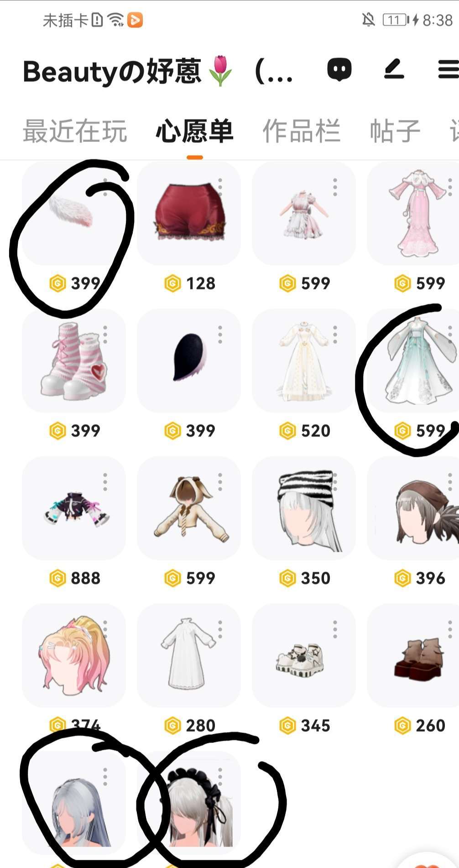
Task: Select the pink-blonde ponytail hair item
Action: click(x=74, y=655)
